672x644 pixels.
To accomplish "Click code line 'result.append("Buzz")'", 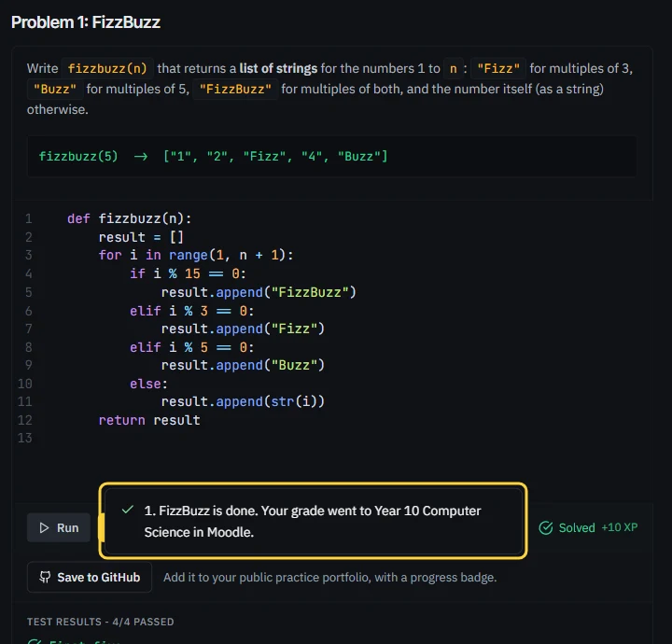I will pos(243,365).
